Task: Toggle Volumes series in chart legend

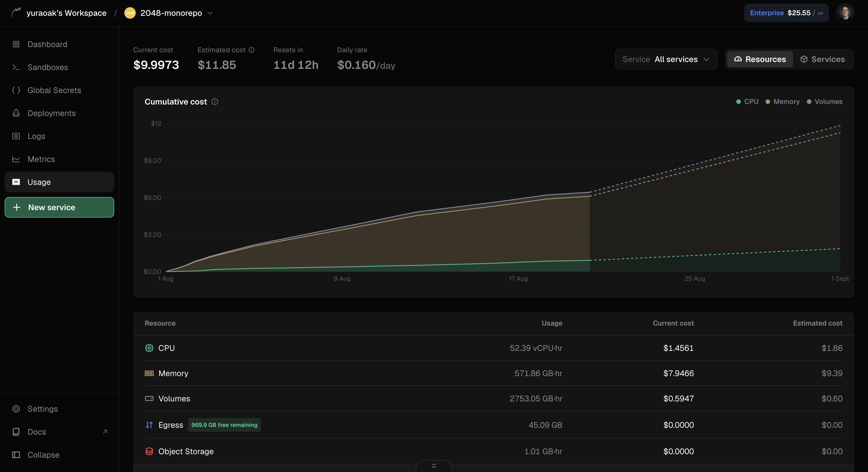Action: point(825,101)
